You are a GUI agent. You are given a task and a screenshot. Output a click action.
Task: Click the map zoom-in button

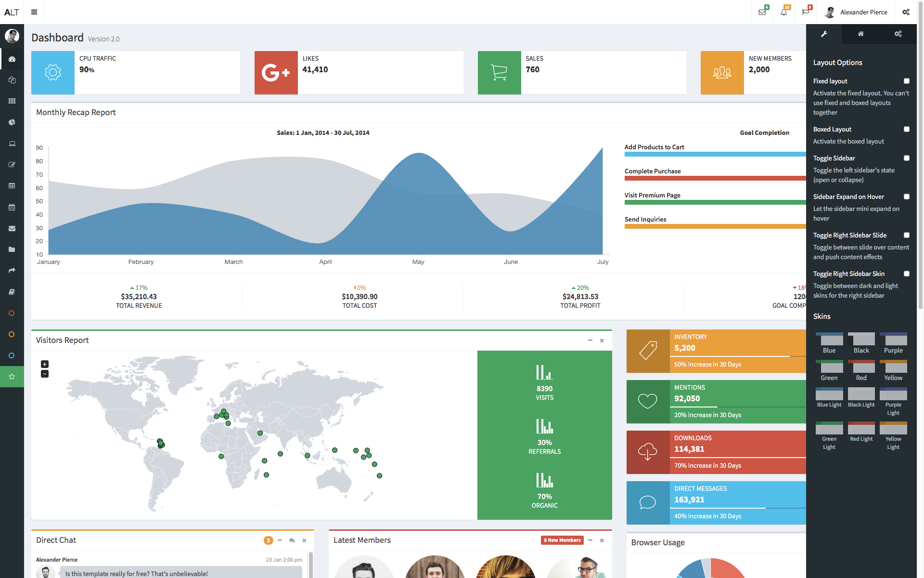[x=45, y=364]
